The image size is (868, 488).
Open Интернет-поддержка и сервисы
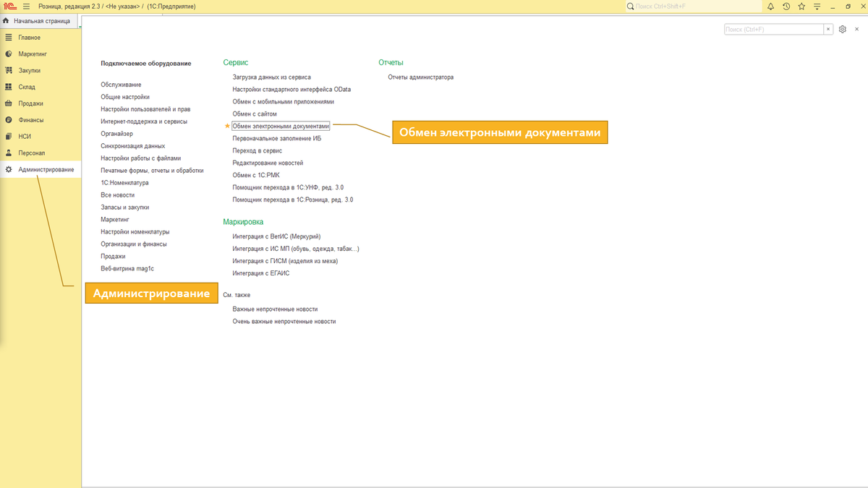pyautogui.click(x=144, y=121)
